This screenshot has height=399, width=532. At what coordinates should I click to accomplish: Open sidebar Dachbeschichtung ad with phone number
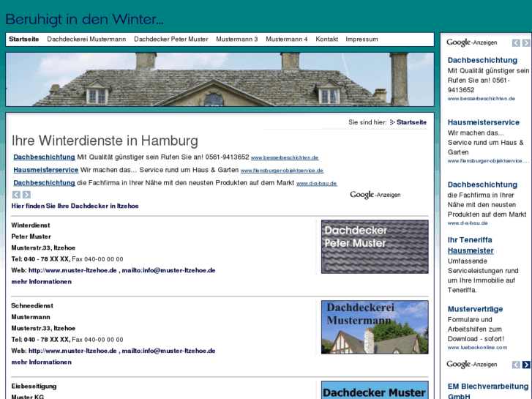482,60
